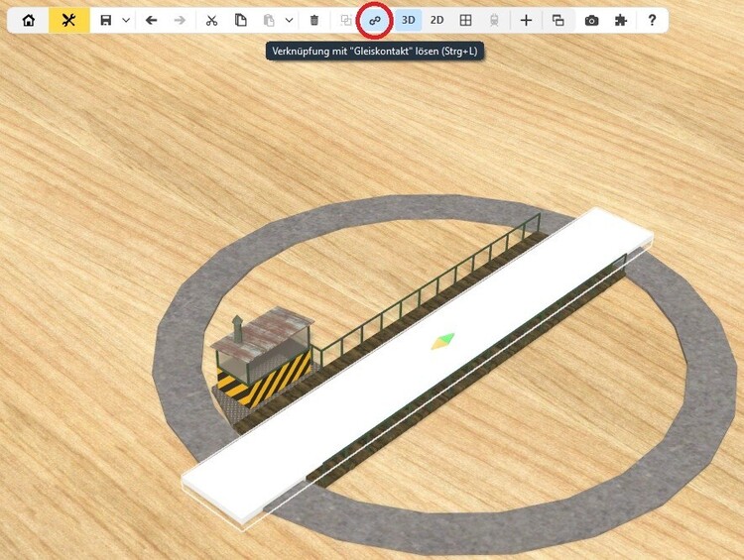Toggle the grid display icon
Screen dimensions: 744x560
coord(466,21)
